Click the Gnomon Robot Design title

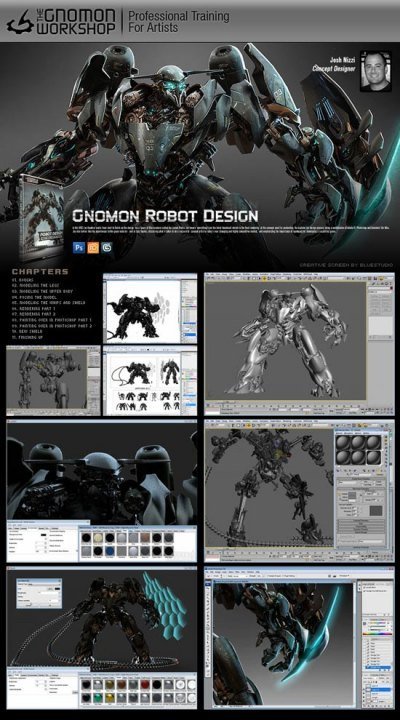[x=165, y=216]
